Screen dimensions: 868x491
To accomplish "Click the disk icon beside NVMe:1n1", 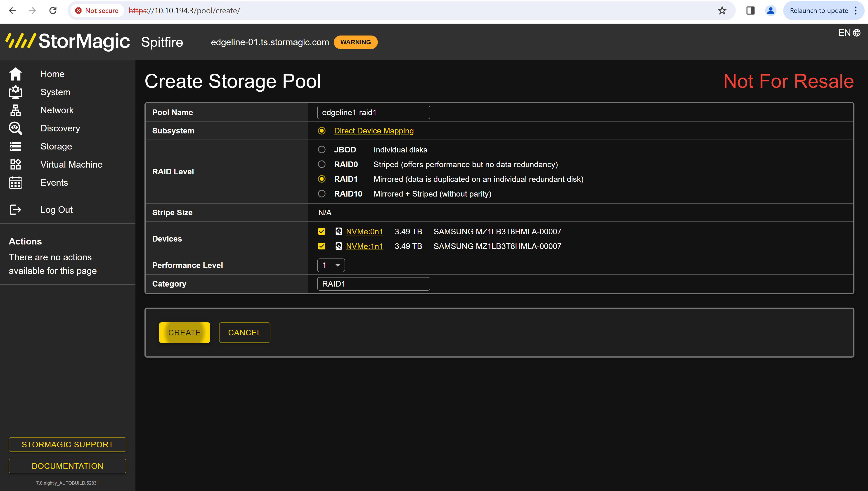I will 338,246.
